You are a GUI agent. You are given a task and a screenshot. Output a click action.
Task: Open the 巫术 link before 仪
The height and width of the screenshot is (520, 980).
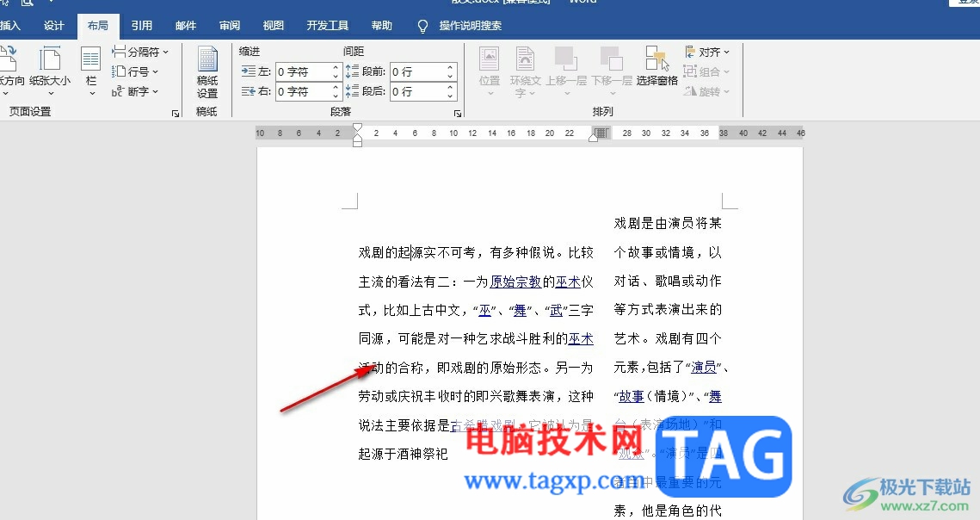(568, 282)
